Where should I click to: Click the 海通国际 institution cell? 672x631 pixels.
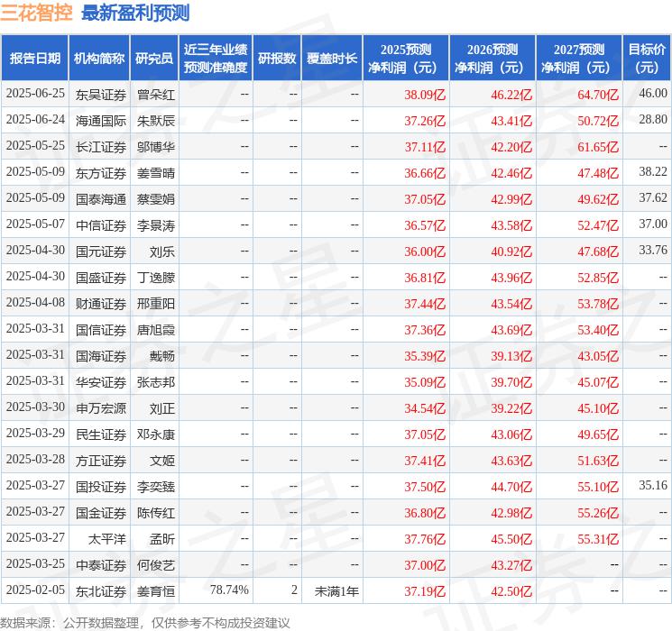point(101,121)
